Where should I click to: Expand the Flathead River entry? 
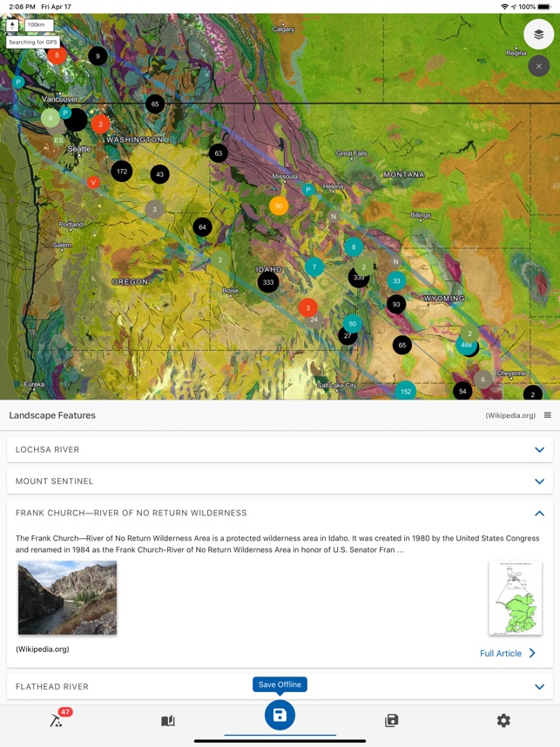280,687
